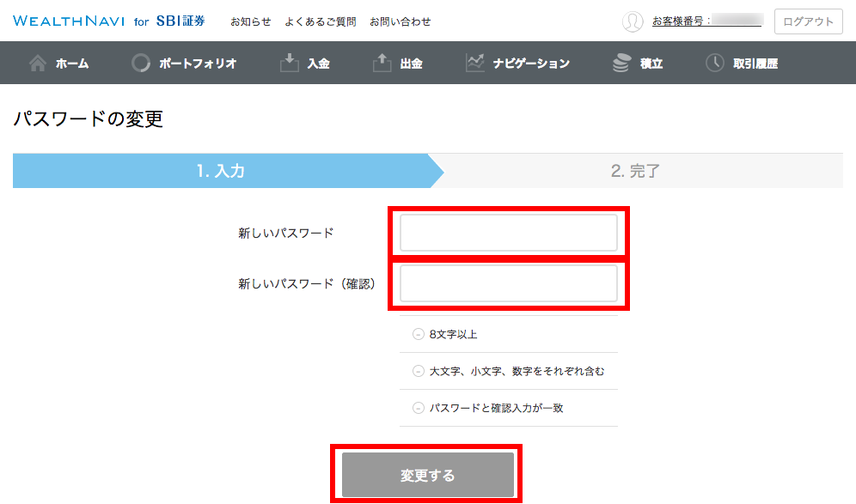Click the portfolio donut chart icon
This screenshot has width=856, height=504.
click(141, 63)
